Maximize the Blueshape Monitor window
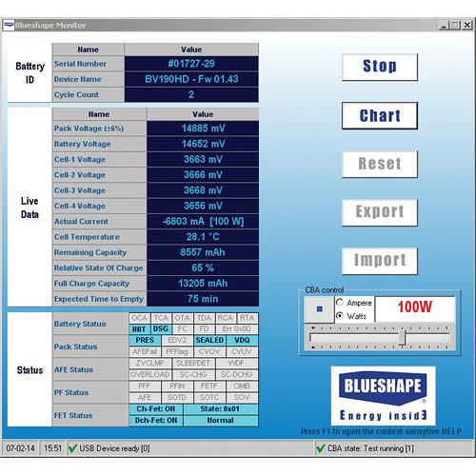 [x=455, y=26]
